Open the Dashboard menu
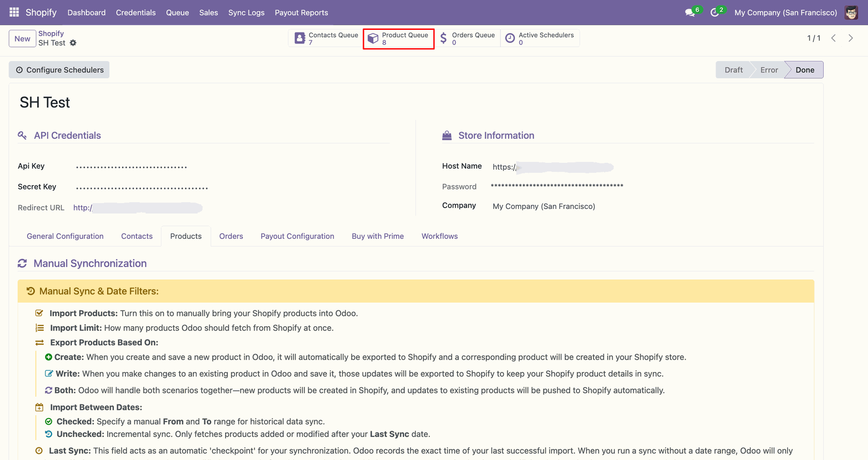This screenshot has width=868, height=460. pos(86,13)
